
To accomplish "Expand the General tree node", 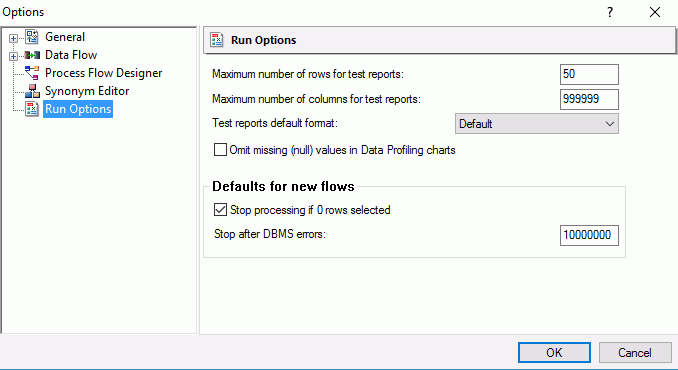I will point(13,38).
